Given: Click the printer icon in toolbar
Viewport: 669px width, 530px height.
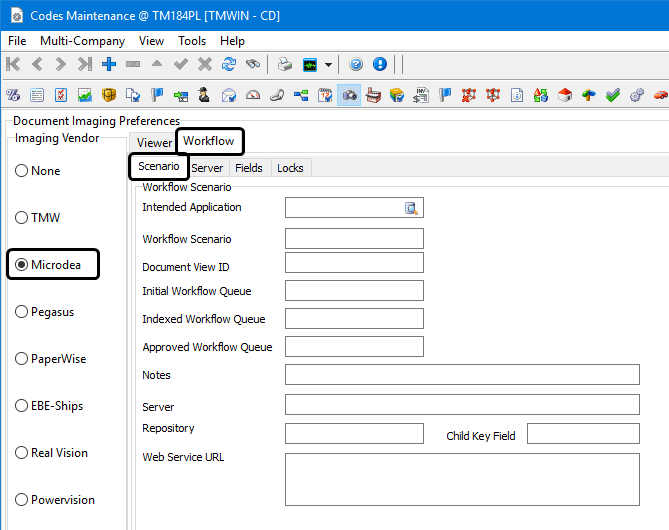Looking at the screenshot, I should tap(285, 64).
